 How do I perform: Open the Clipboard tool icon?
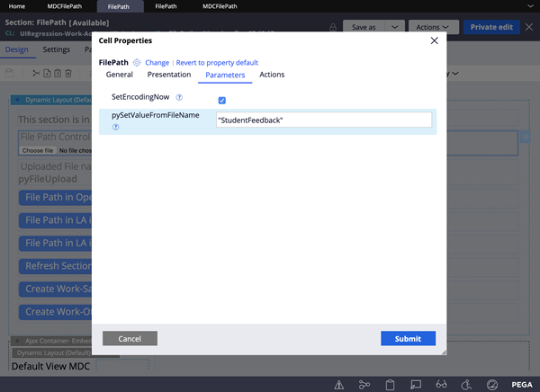pyautogui.click(x=390, y=384)
